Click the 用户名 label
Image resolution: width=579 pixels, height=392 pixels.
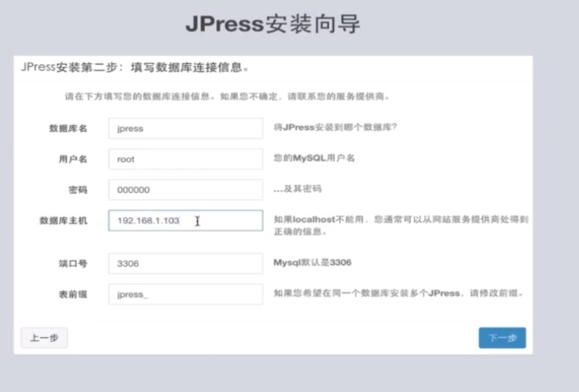[x=73, y=159]
